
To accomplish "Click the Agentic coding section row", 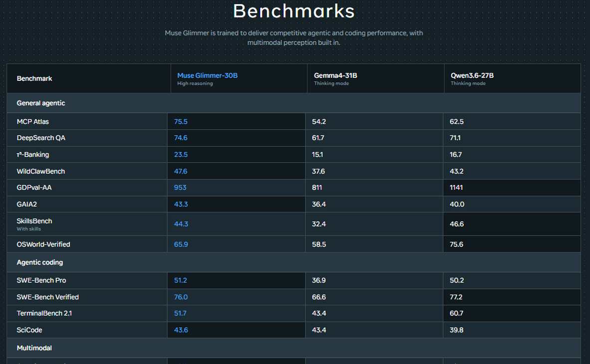I will click(293, 262).
